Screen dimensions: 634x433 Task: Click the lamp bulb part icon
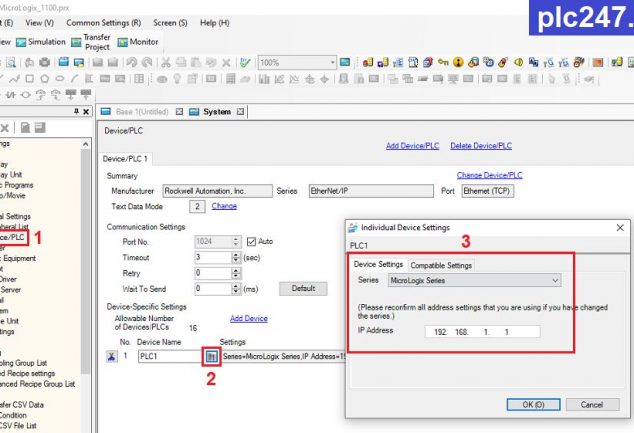[177, 78]
